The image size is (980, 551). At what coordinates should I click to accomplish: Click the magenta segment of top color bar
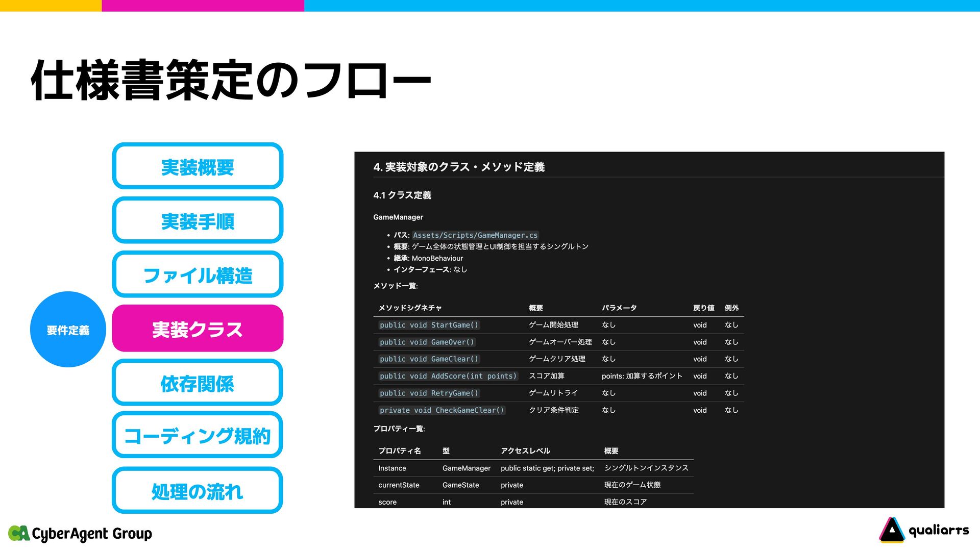[x=203, y=6]
